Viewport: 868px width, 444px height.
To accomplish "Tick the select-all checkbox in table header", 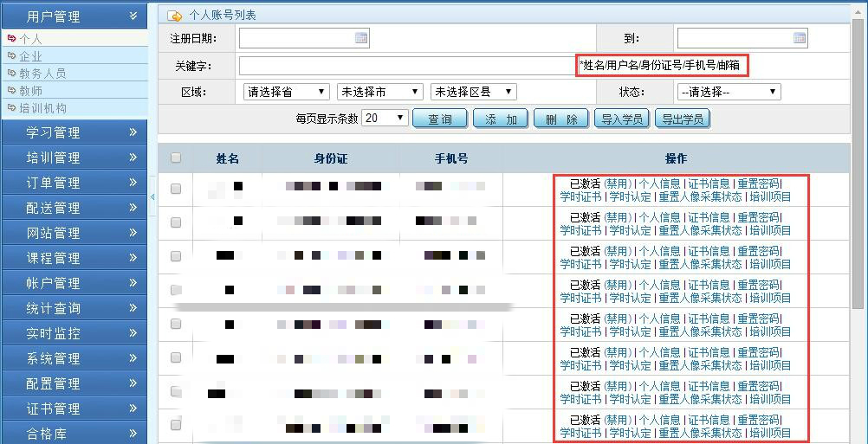I will click(176, 158).
